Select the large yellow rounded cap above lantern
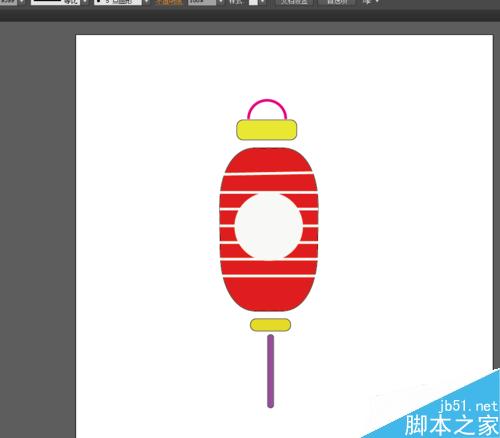The width and height of the screenshot is (500, 438). click(267, 130)
